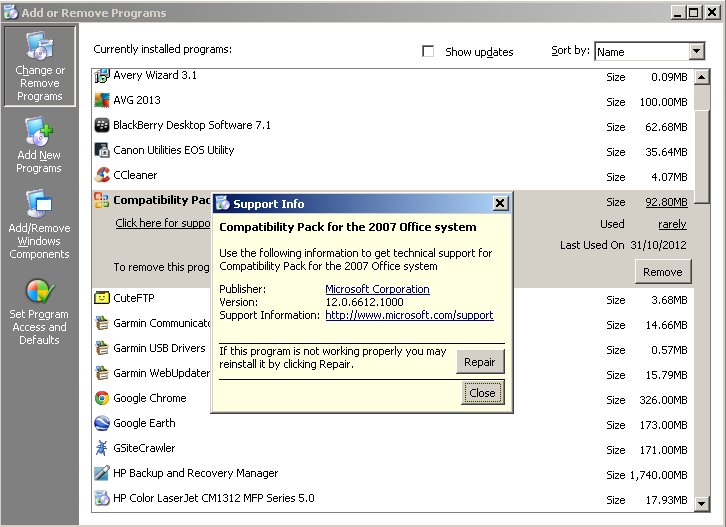The image size is (726, 527).
Task: Click the Garmin Communicator icon
Action: point(102,323)
